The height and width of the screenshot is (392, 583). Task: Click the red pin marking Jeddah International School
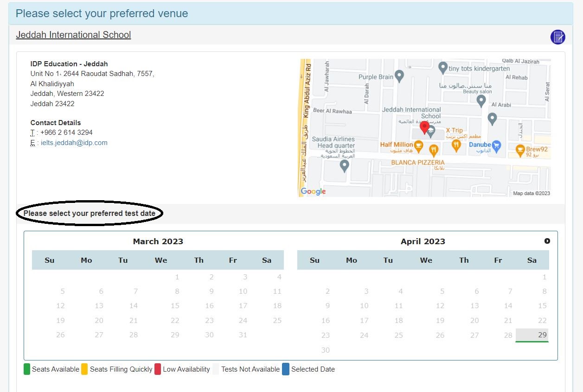(x=424, y=126)
